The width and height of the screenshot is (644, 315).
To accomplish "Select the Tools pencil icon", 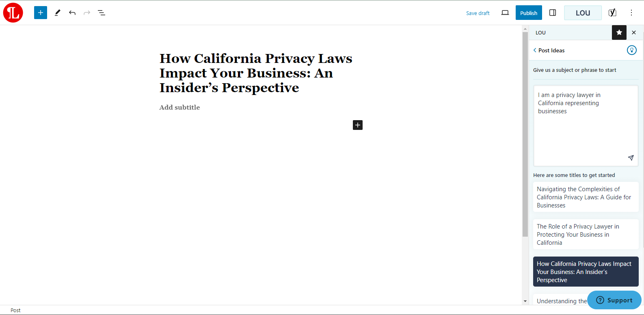I will 58,13.
